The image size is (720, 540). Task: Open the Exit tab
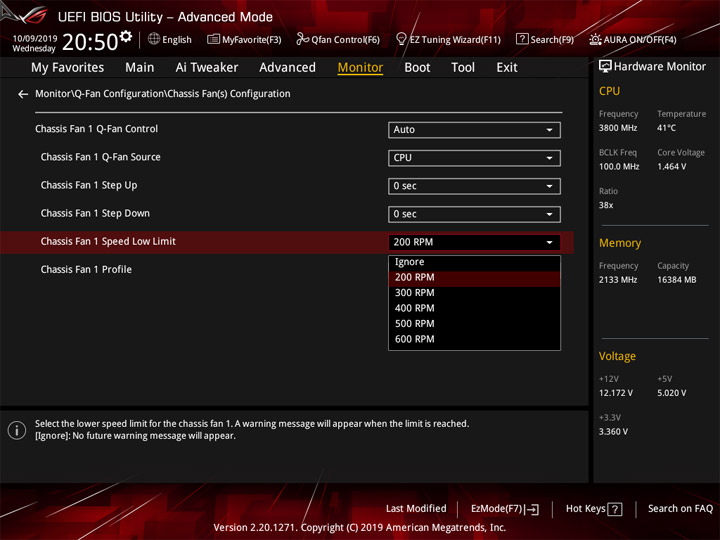[507, 68]
